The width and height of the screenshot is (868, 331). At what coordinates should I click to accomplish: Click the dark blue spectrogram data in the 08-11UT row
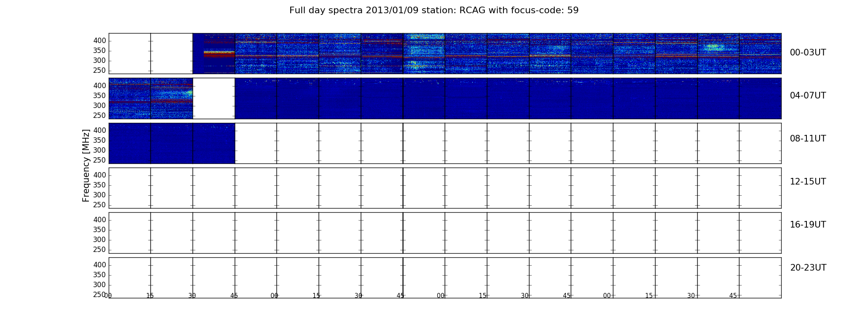click(x=172, y=143)
